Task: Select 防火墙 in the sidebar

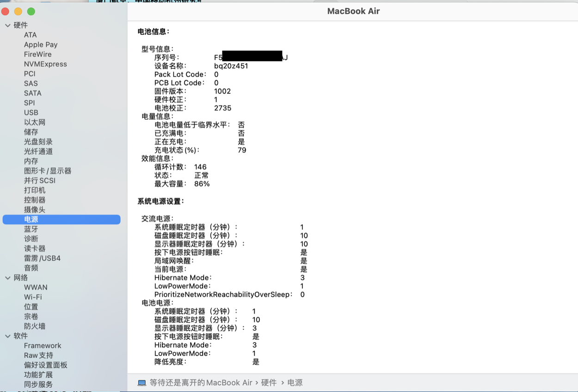Action: point(35,326)
